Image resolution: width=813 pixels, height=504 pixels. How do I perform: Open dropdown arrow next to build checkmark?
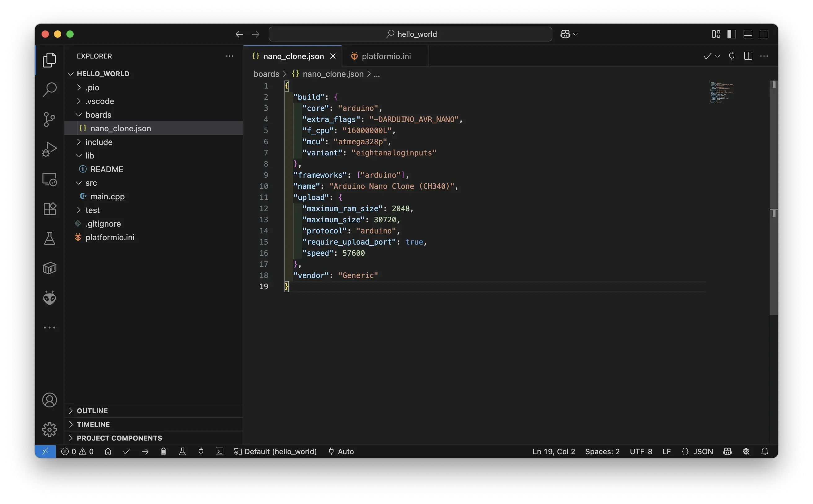(718, 56)
